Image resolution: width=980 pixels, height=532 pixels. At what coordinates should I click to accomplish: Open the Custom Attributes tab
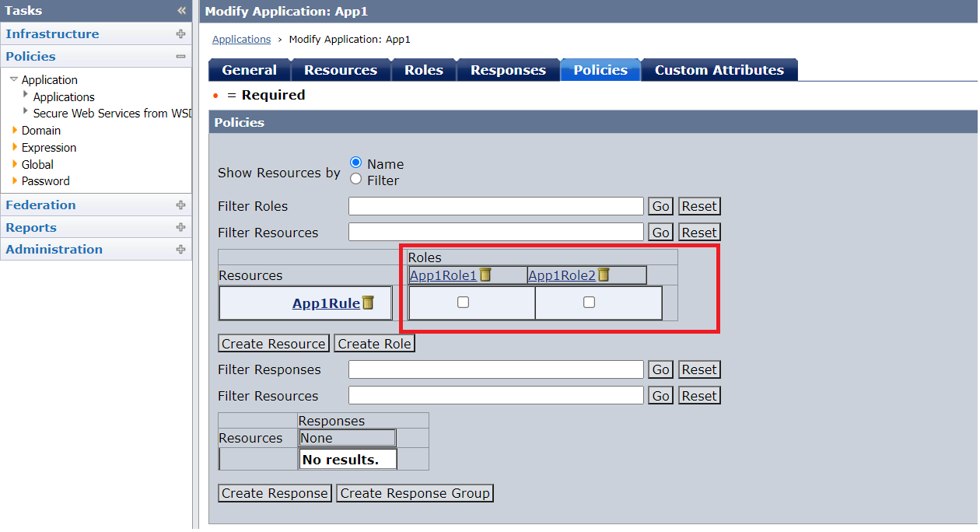coord(719,70)
